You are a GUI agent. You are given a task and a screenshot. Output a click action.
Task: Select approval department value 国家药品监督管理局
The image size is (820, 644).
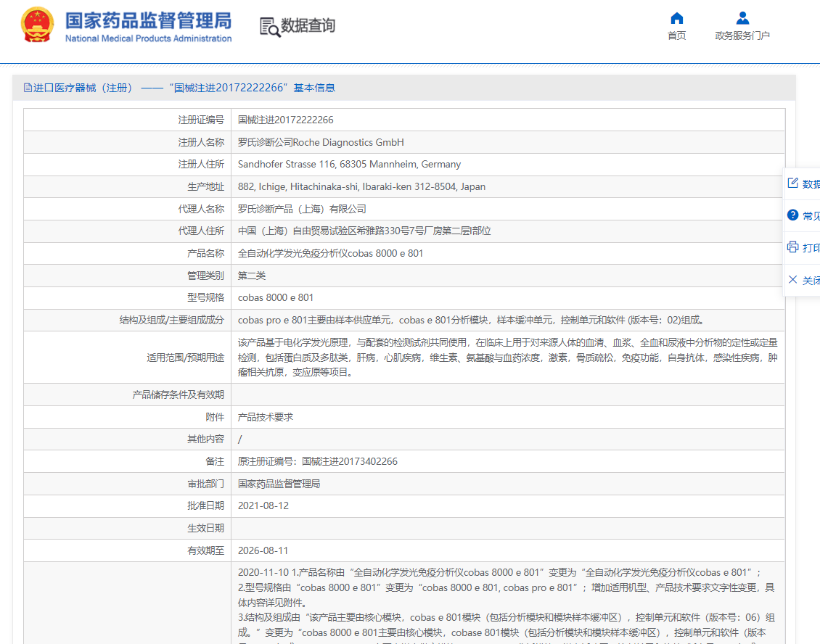click(279, 484)
